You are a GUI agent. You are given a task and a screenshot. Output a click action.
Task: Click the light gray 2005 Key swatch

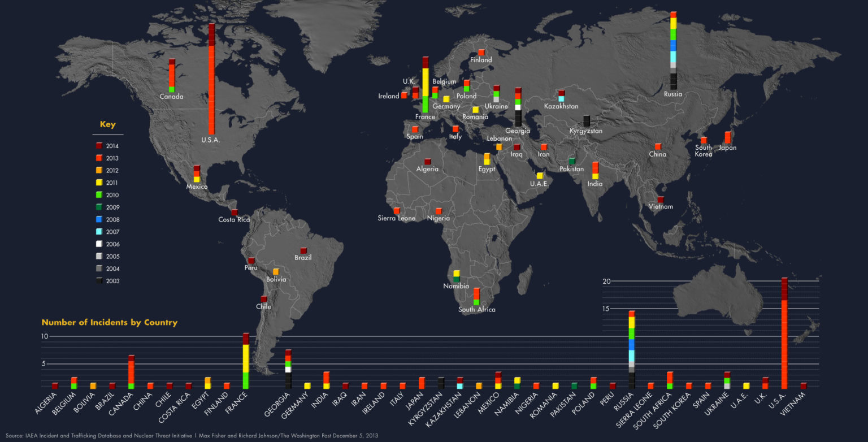coord(99,256)
